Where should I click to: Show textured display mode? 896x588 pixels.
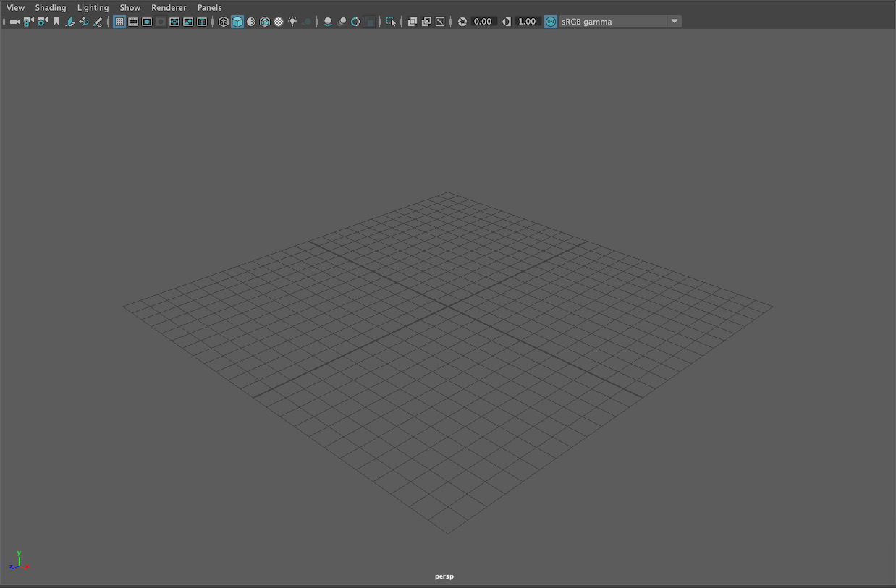point(279,22)
